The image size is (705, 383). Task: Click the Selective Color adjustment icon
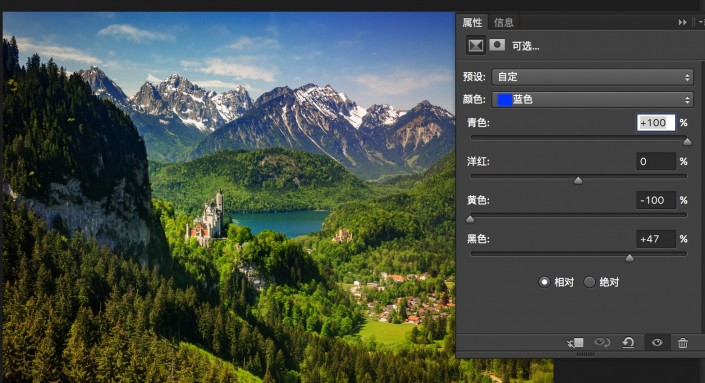476,45
